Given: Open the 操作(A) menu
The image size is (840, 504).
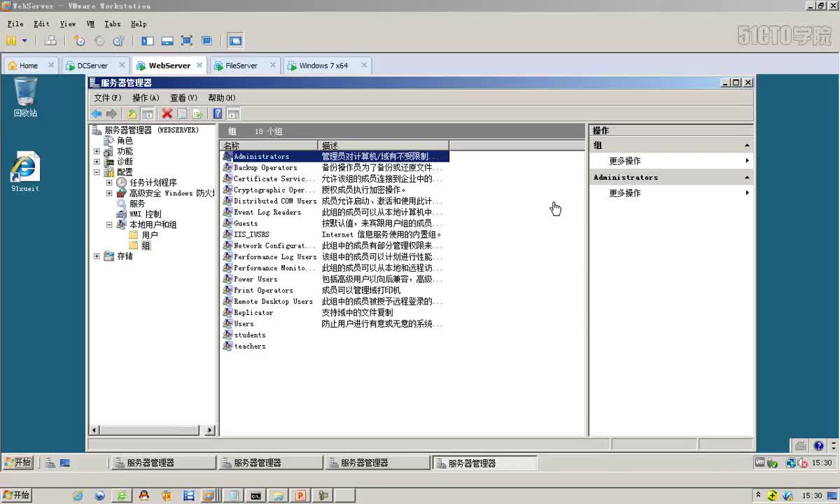Looking at the screenshot, I should pos(146,98).
